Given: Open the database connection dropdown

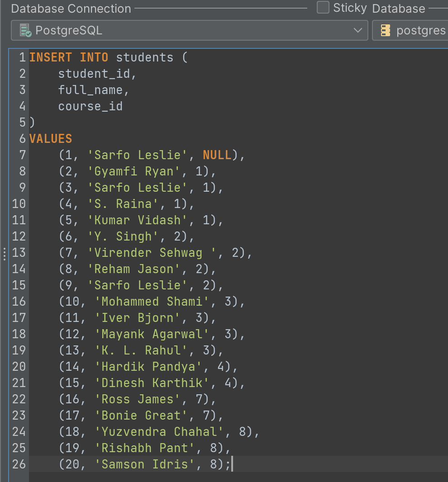Looking at the screenshot, I should tap(358, 30).
